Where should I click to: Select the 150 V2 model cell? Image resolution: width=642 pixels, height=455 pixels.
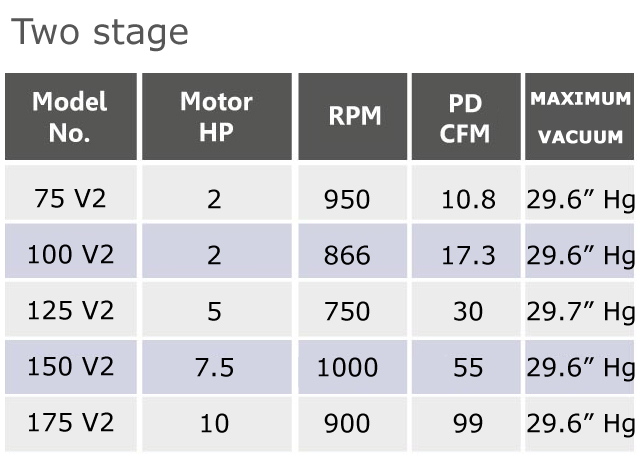coord(71,367)
